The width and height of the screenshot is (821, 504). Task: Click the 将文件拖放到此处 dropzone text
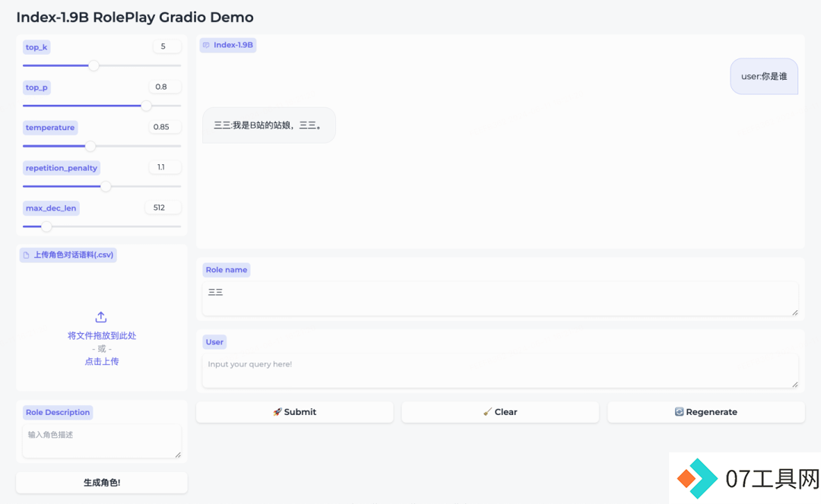click(102, 335)
